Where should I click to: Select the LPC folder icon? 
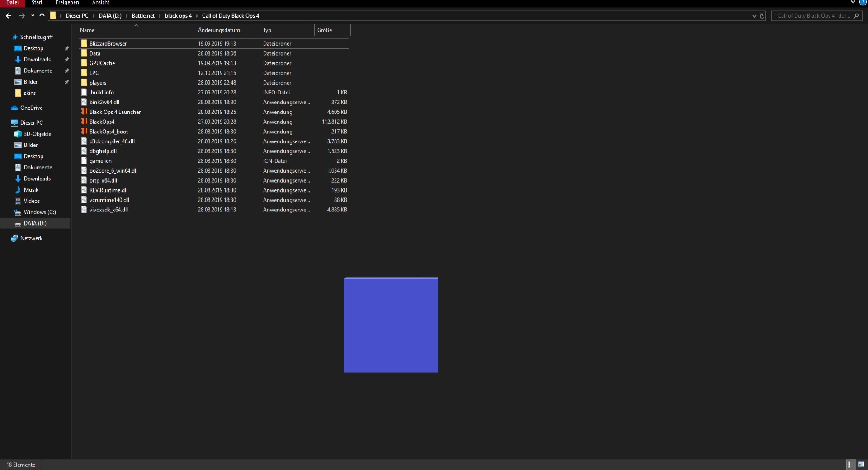pyautogui.click(x=84, y=73)
